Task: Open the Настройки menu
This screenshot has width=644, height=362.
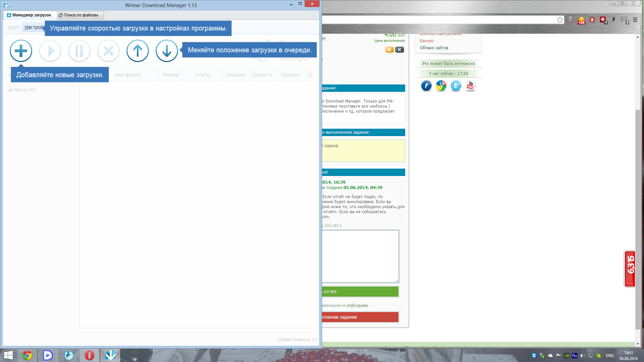Action: 34,27
